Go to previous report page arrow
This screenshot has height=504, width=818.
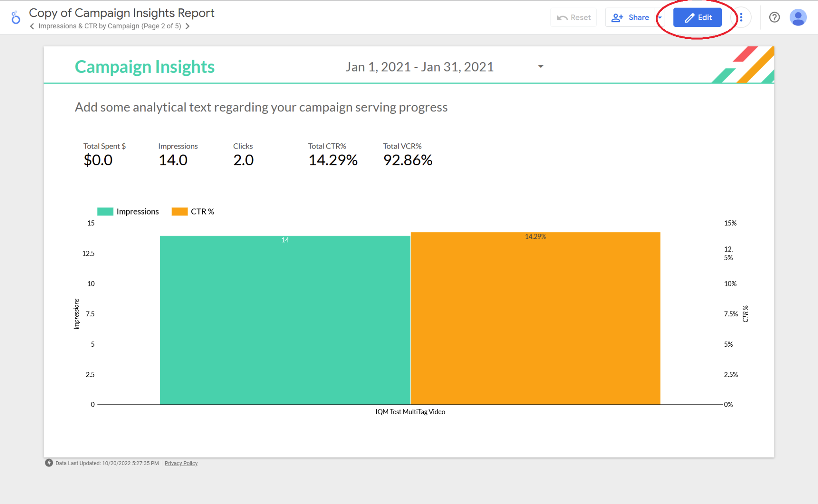[x=32, y=26]
